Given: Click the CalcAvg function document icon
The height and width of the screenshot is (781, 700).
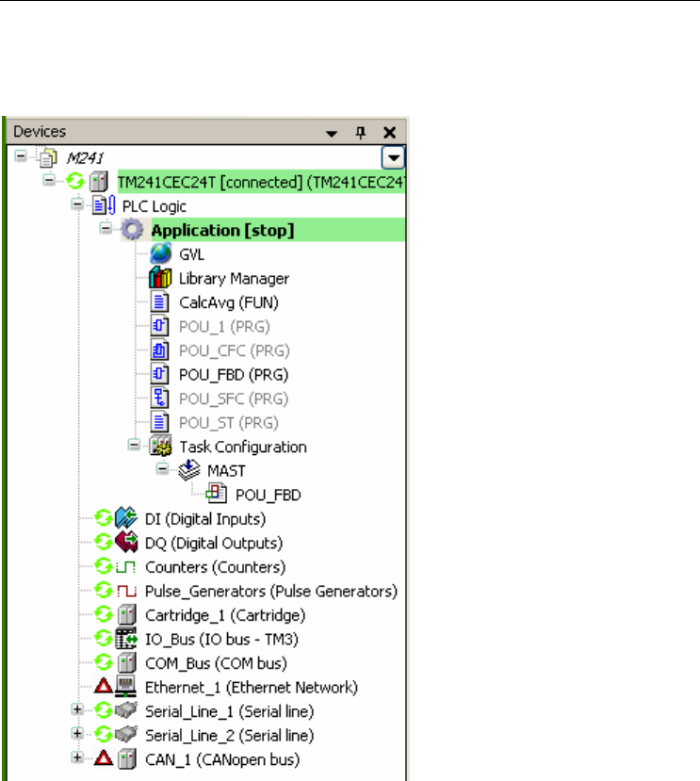Looking at the screenshot, I should (x=159, y=301).
